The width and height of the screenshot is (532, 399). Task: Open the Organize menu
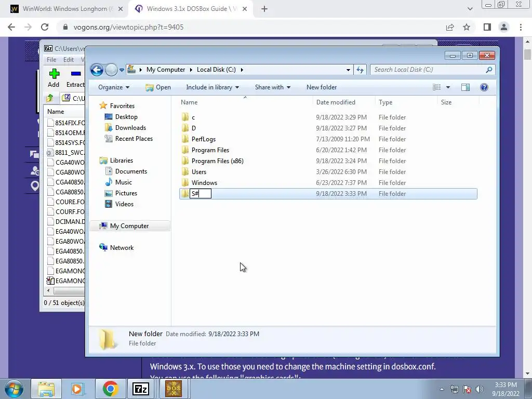114,87
